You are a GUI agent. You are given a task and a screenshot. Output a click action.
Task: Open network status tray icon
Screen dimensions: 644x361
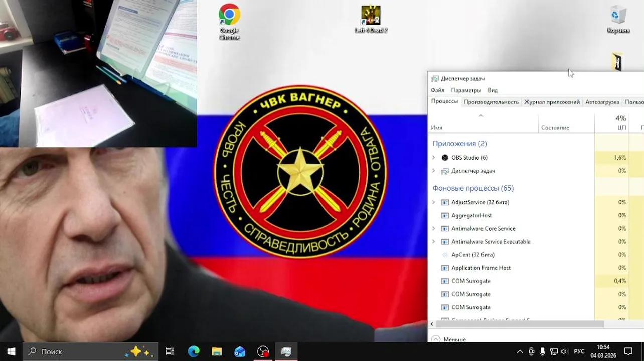tap(554, 351)
